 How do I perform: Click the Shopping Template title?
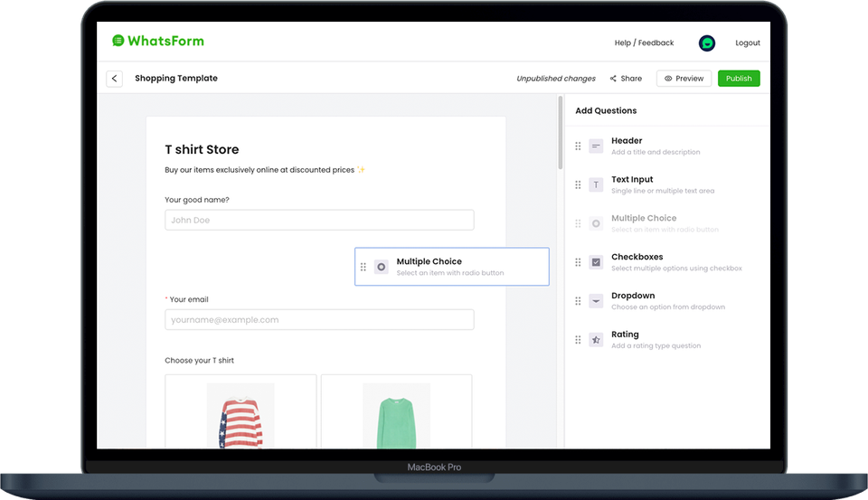(176, 78)
